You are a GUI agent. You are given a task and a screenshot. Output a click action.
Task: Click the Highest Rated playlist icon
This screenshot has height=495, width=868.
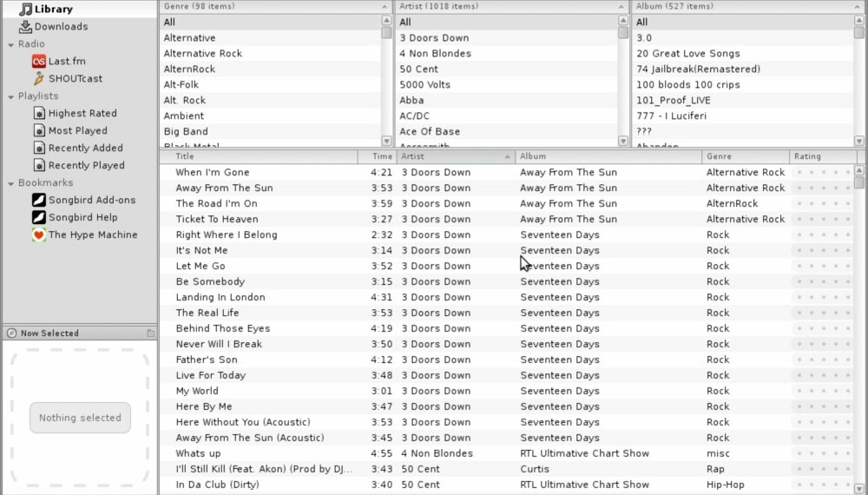[x=39, y=113]
